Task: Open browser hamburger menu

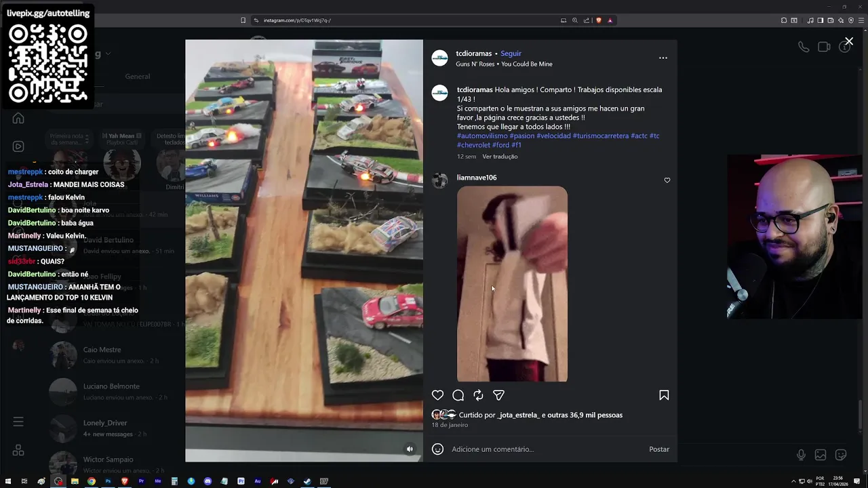Action: pyautogui.click(x=861, y=20)
